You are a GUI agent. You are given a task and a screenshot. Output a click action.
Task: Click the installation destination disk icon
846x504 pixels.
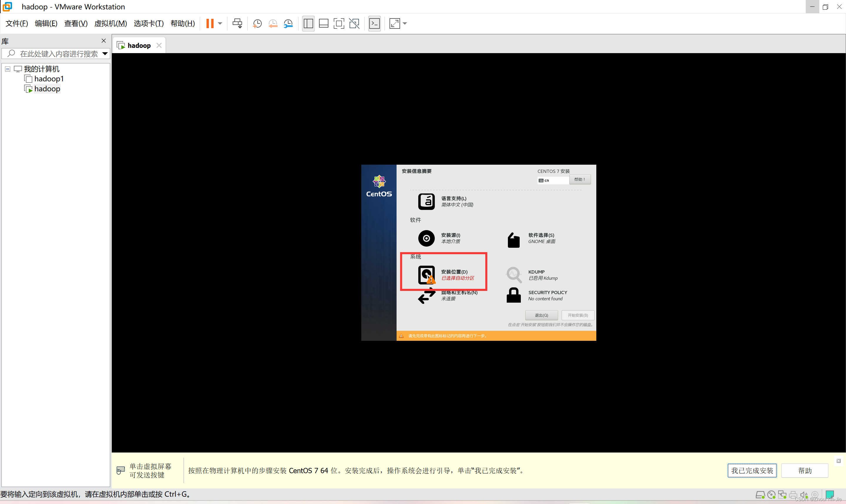tap(427, 274)
